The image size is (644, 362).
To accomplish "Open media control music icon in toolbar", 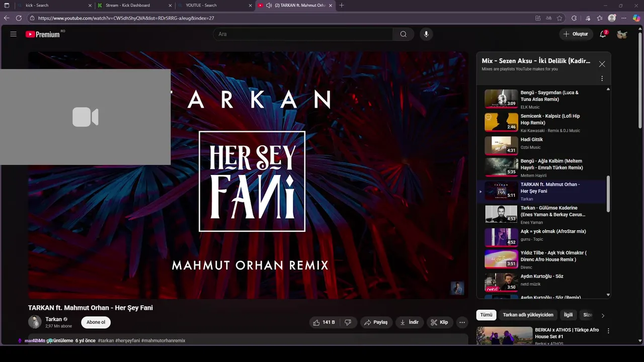I will point(588,18).
